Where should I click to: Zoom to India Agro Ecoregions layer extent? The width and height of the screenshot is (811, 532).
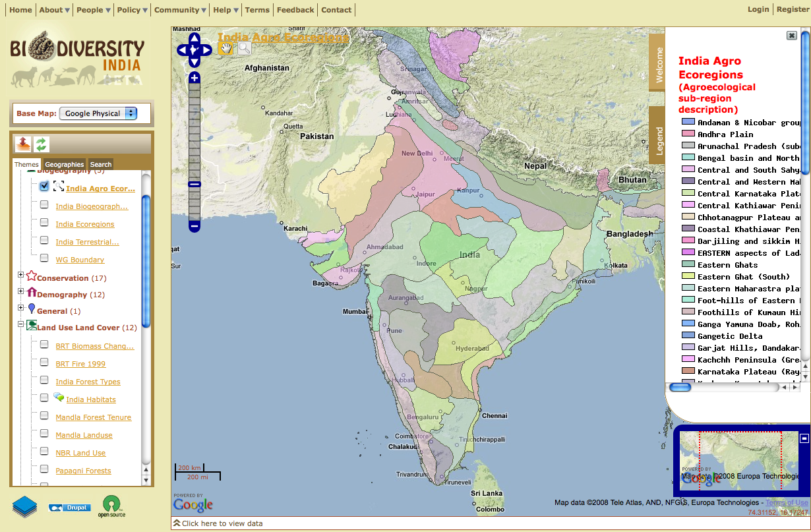point(58,187)
